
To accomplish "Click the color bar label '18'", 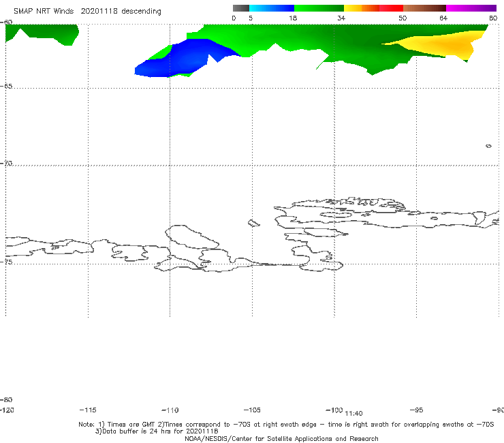I will point(293,18).
